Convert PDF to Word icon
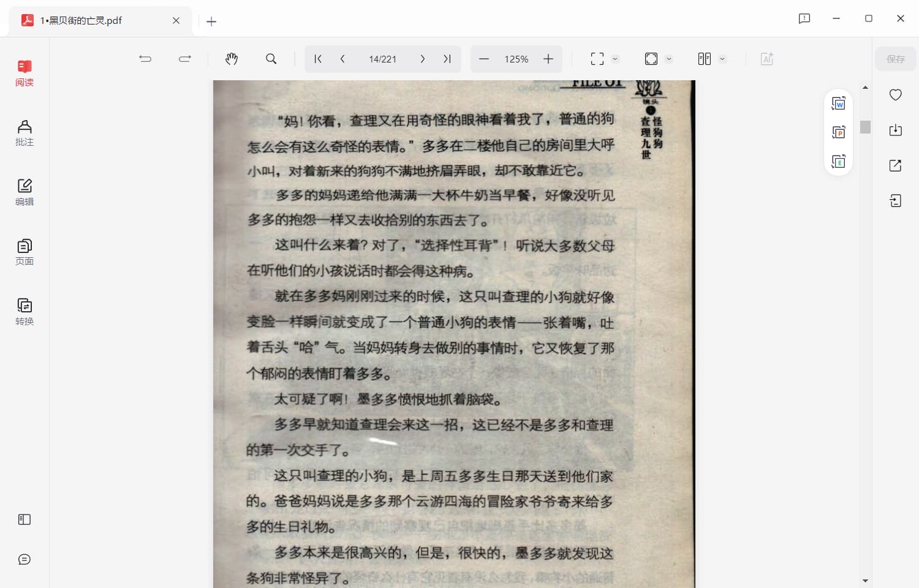The height and width of the screenshot is (588, 919). pos(839,104)
